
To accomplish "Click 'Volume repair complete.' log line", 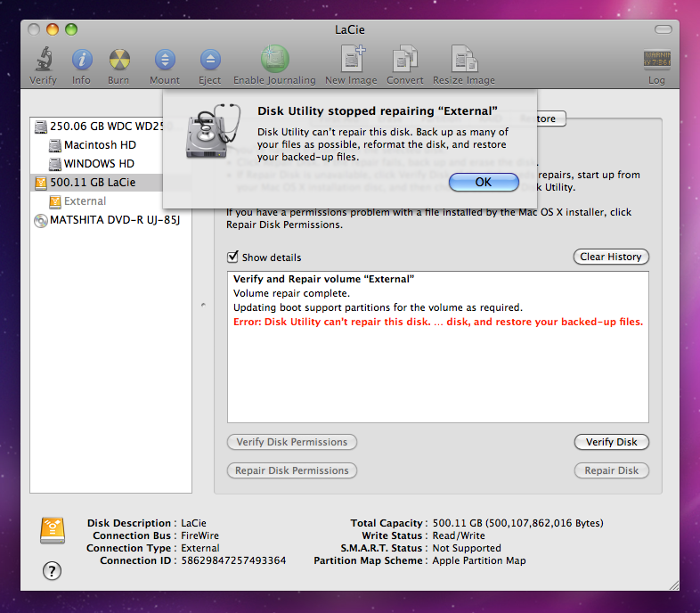I will (291, 293).
